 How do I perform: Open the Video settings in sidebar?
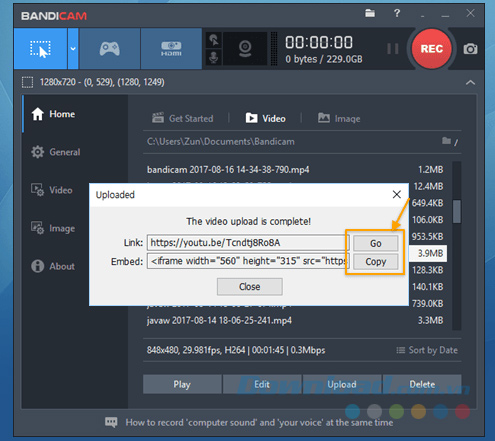52,190
